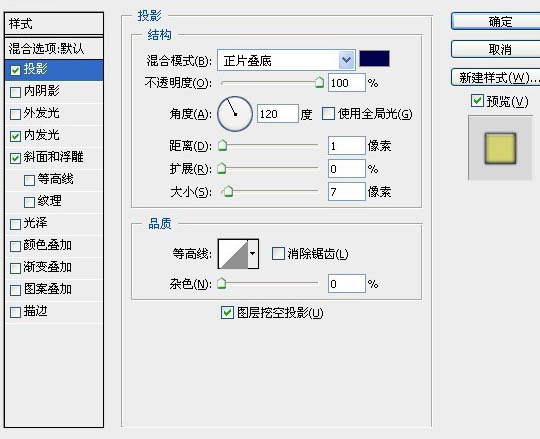This screenshot has width=540, height=439.
Task: Click the angle value field showing 120
Action: (x=278, y=114)
